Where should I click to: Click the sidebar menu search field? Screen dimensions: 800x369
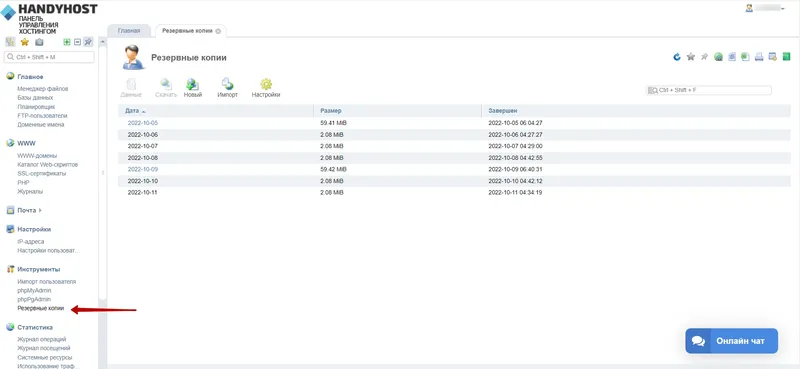pos(49,57)
